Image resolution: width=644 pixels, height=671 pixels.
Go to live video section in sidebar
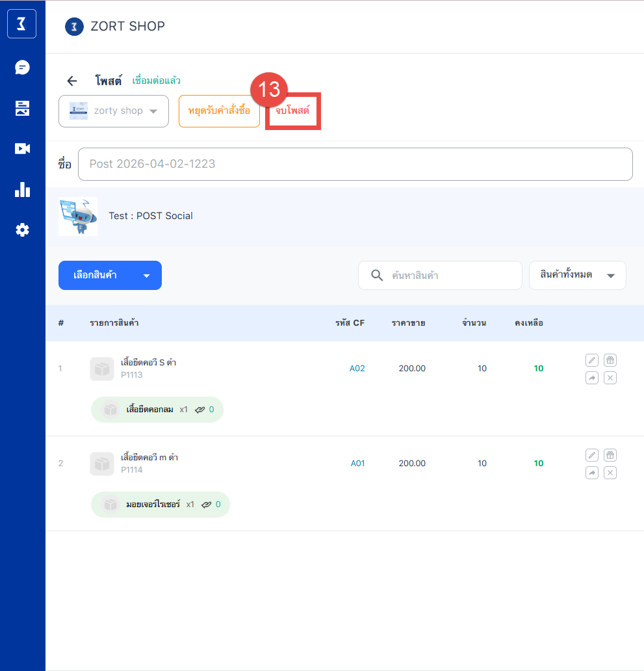pos(22,149)
